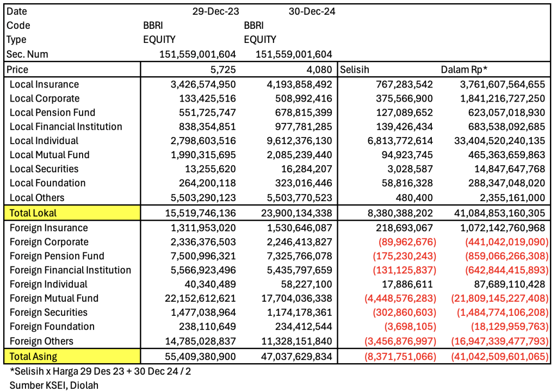Click the Sumber KSEI, Diolah note
The height and width of the screenshot is (392, 557).
(x=53, y=385)
